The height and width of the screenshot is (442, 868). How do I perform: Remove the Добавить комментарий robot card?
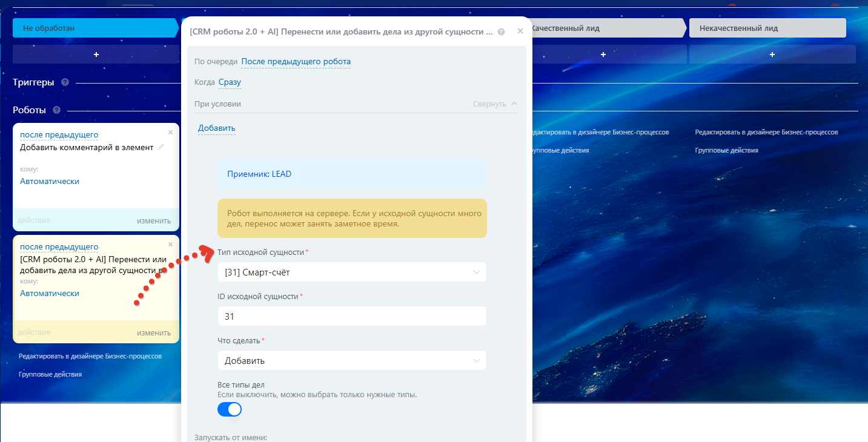pyautogui.click(x=170, y=132)
